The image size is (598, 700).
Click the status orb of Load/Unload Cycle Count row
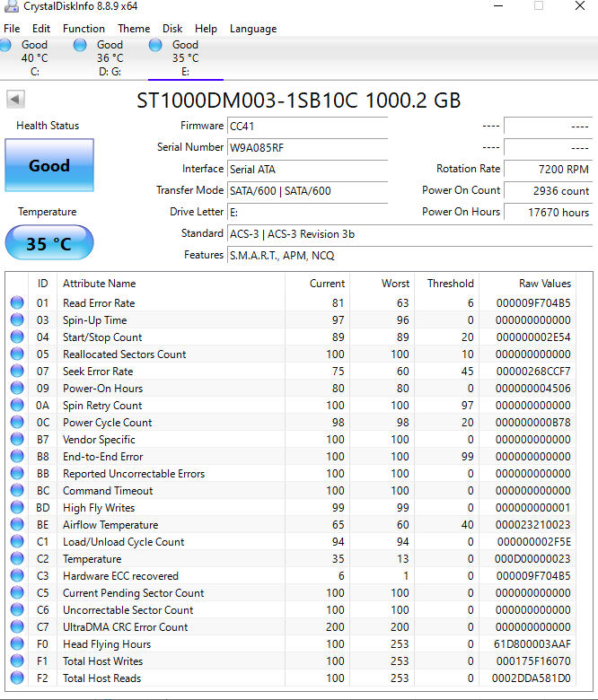click(17, 541)
